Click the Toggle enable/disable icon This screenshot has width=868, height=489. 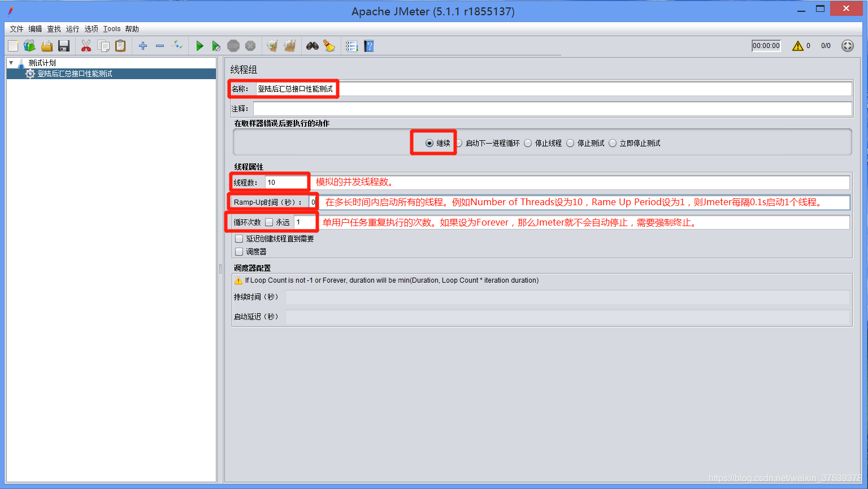point(177,45)
